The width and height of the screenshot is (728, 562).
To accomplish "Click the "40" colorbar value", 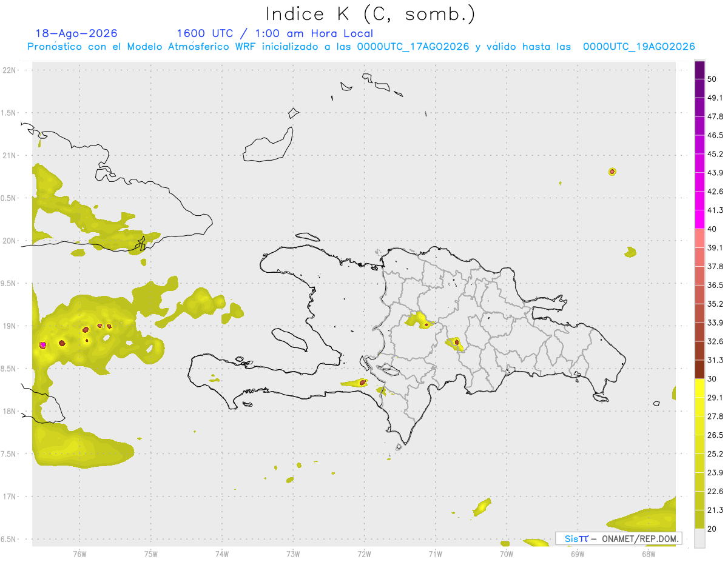I will (712, 229).
